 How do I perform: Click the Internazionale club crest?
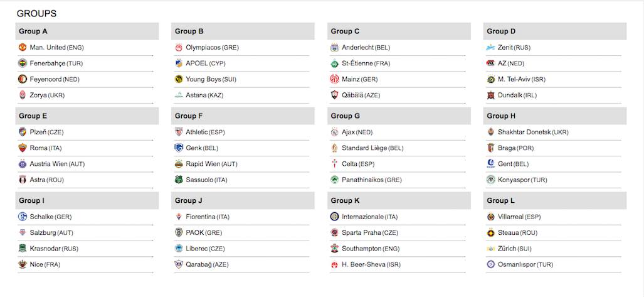[335, 217]
